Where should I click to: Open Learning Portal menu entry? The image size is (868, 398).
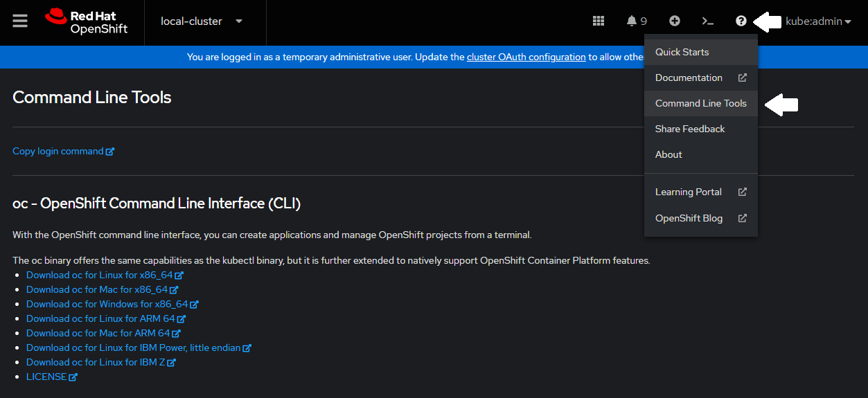(x=701, y=192)
